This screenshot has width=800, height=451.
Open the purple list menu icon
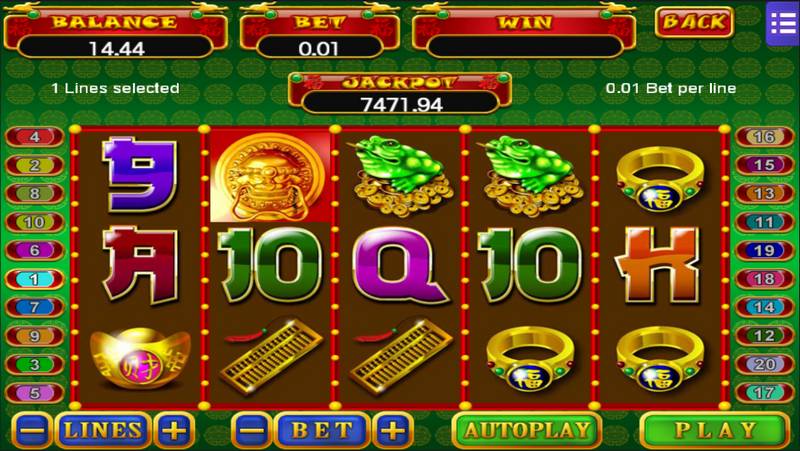(782, 23)
